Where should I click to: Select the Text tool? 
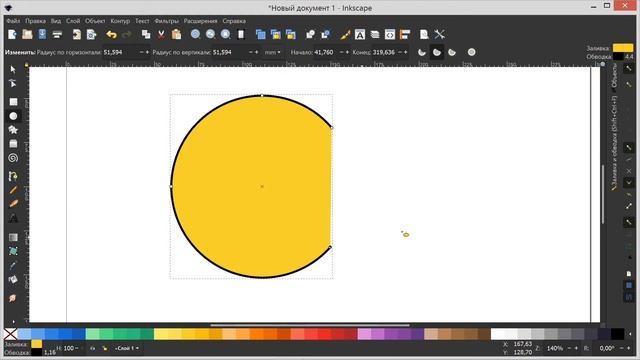(13, 218)
